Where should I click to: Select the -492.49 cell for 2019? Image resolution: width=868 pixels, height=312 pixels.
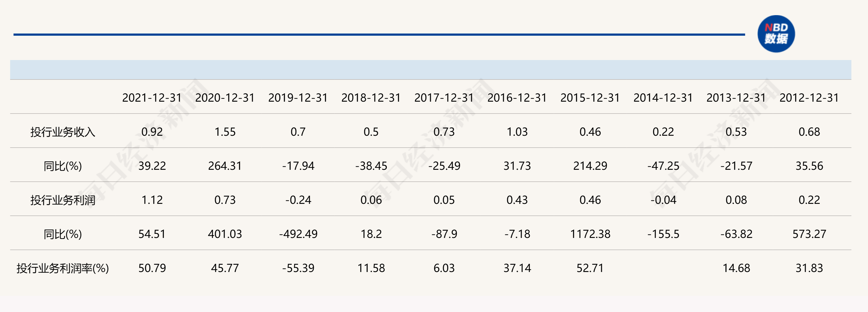tap(298, 234)
